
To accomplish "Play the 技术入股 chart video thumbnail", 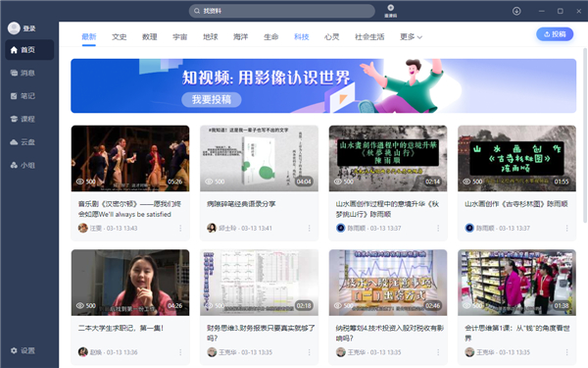I will [x=388, y=283].
